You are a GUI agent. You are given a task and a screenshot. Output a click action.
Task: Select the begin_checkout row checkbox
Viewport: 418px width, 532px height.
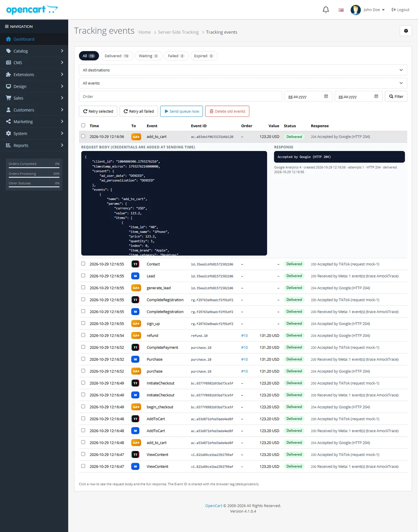pos(83,407)
